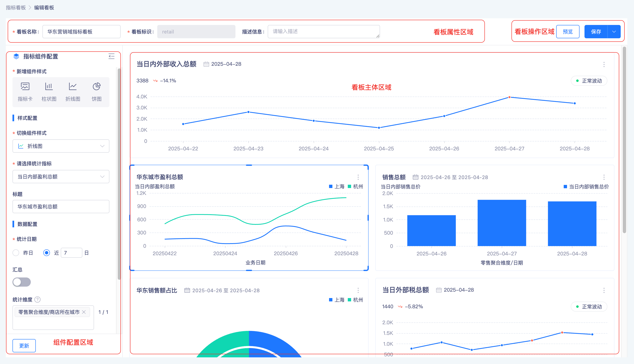The width and height of the screenshot is (634, 364).
Task: Click the layers icon beside 指标组件配置
Action: [x=16, y=57]
